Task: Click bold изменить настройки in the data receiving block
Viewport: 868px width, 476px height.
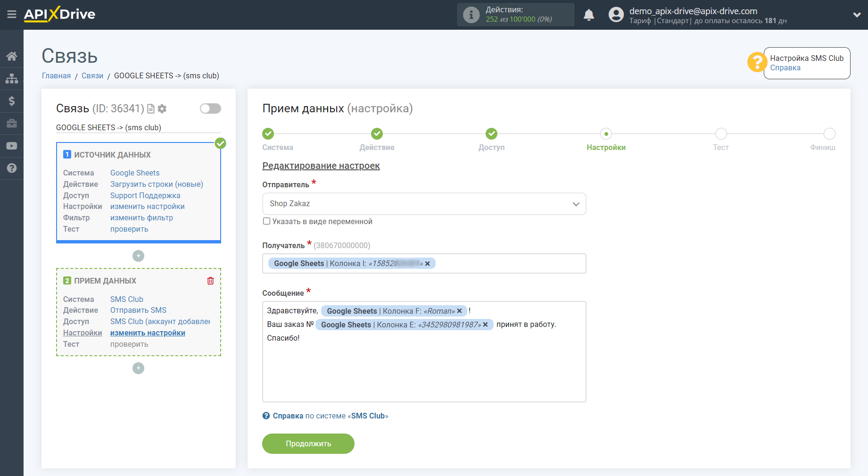Action: tap(148, 333)
